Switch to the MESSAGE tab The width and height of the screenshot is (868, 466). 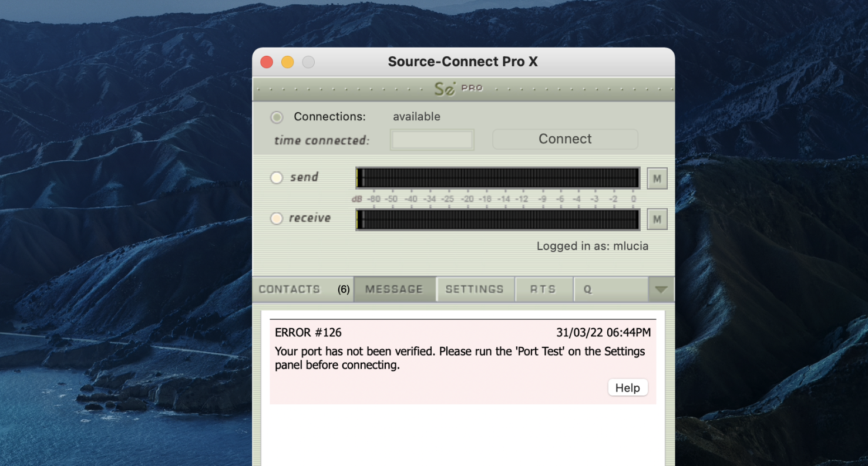(394, 289)
